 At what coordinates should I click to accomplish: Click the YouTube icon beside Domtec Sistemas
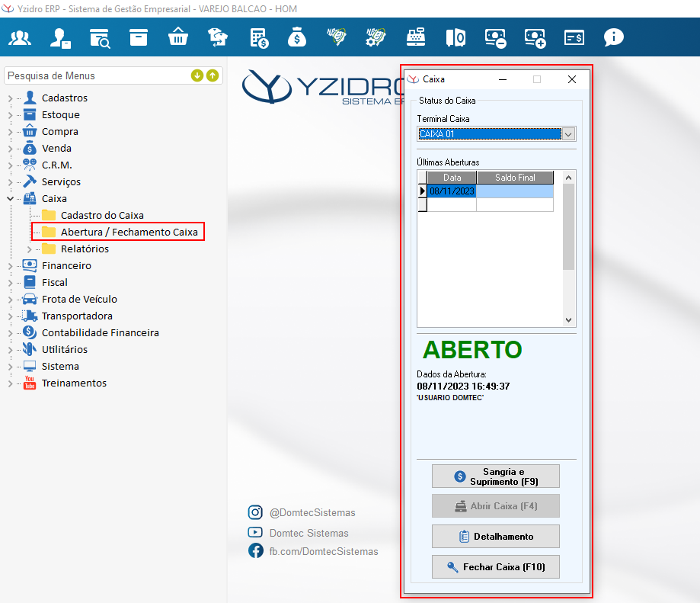point(255,532)
